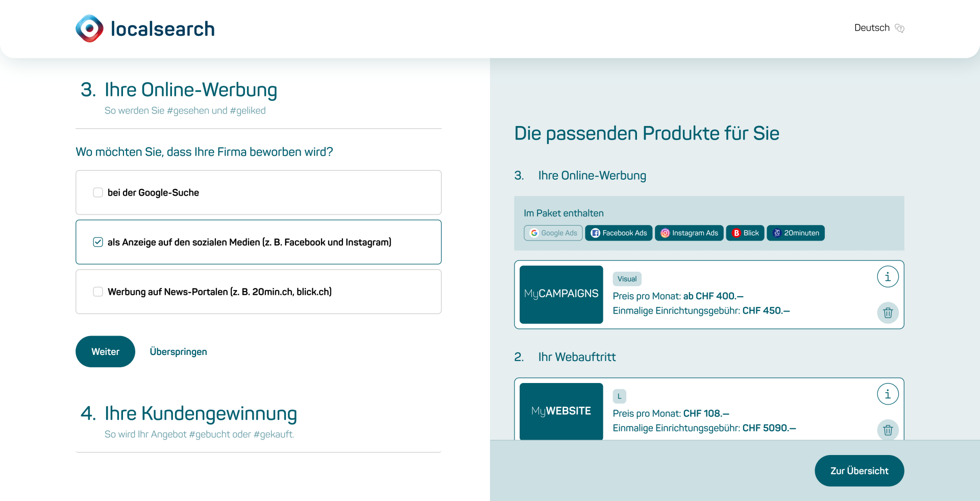The width and height of the screenshot is (980, 501).
Task: Check 'Werbung auf News-Portalen' checkbox
Action: pyautogui.click(x=98, y=292)
